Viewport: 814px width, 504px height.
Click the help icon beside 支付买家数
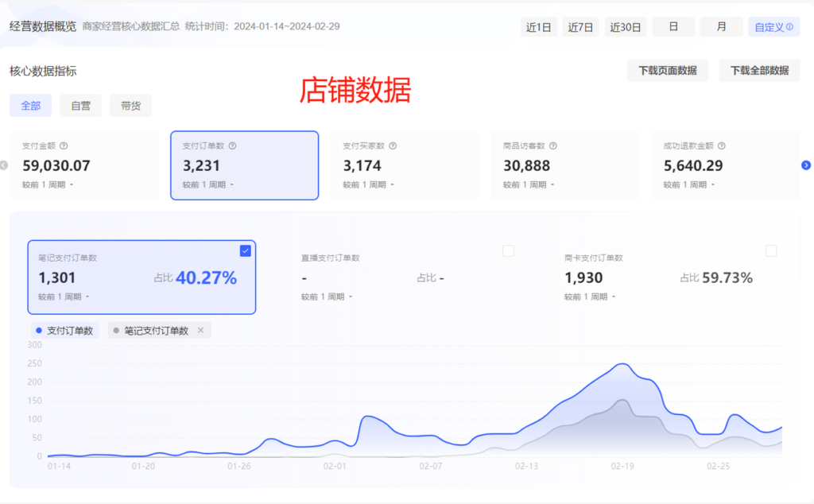tap(392, 145)
